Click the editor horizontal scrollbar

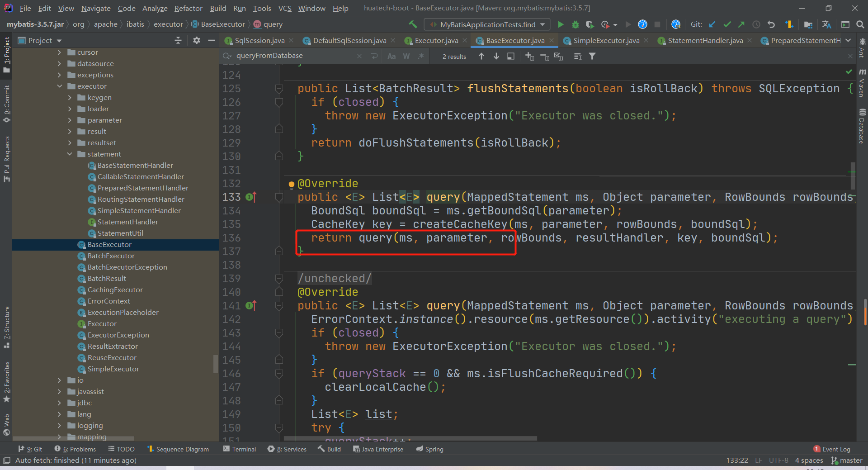click(410, 438)
